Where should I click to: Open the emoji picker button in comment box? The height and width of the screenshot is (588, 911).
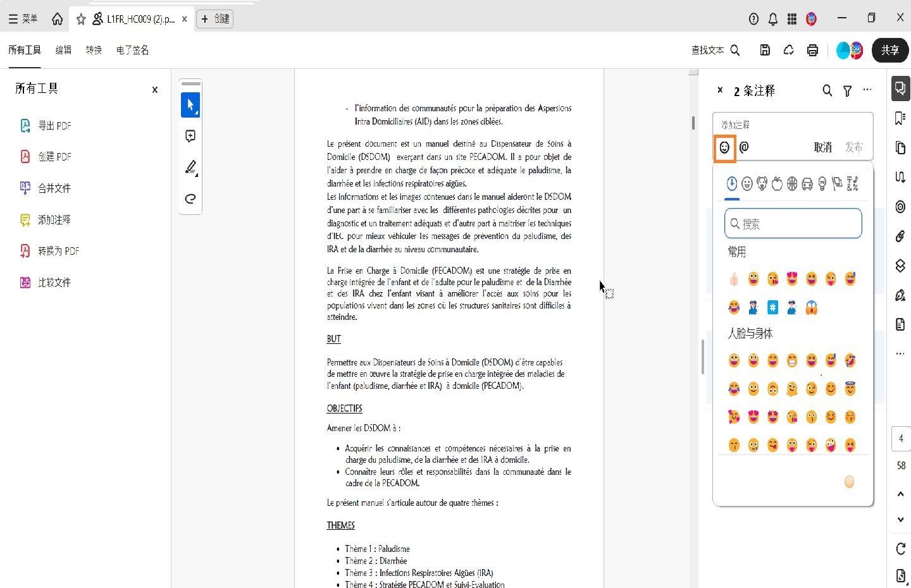724,148
